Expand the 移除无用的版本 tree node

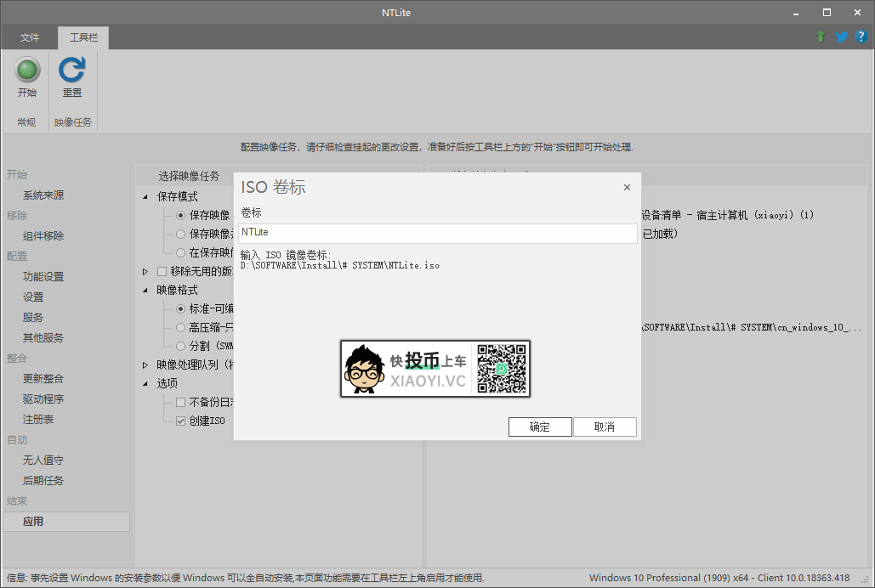tap(145, 271)
